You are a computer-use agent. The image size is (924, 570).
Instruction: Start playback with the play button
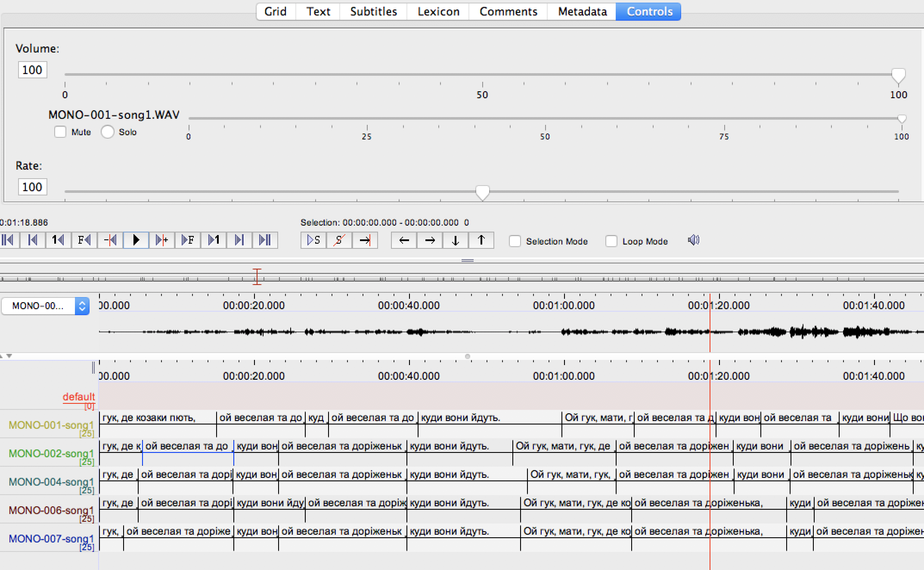(x=136, y=240)
